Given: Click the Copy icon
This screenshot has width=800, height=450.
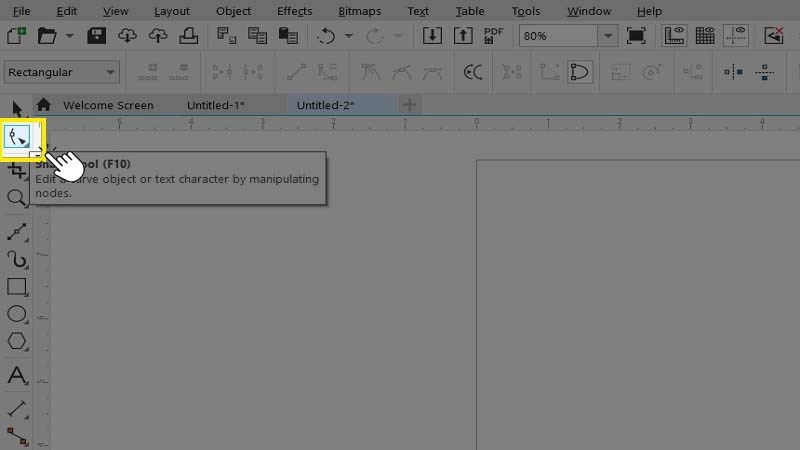Looking at the screenshot, I should pos(257,36).
